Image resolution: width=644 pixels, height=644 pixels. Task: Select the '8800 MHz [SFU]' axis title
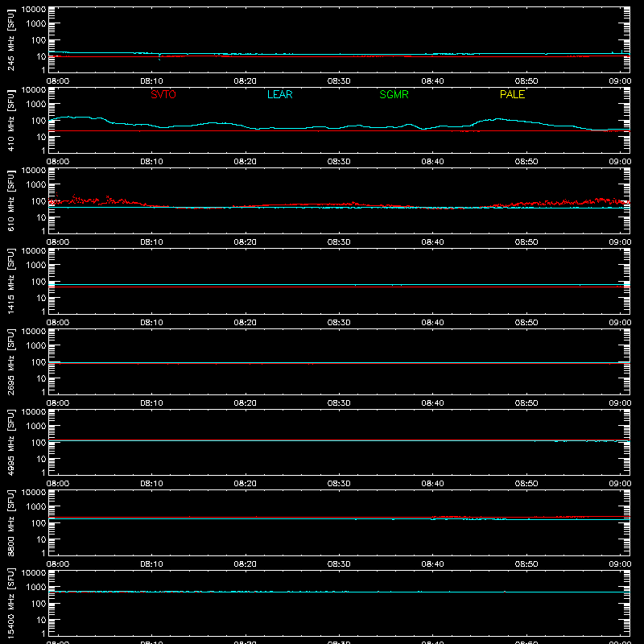[x=11, y=522]
